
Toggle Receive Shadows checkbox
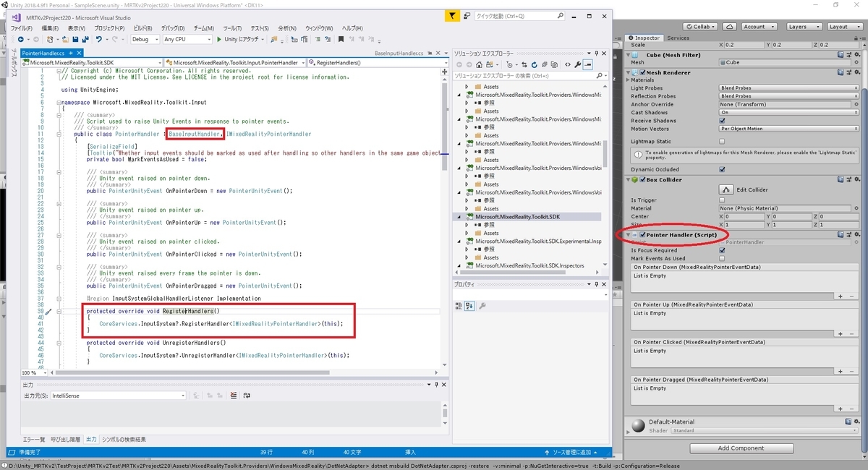(722, 121)
